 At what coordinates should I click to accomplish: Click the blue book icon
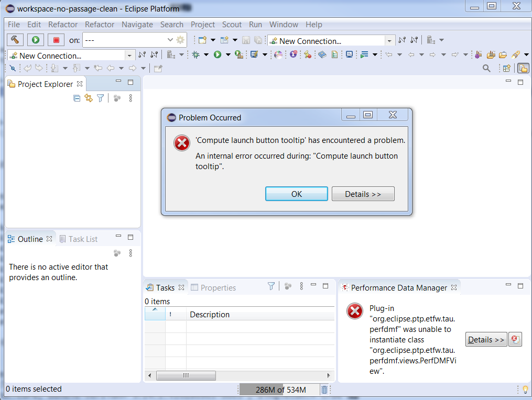[x=322, y=54]
